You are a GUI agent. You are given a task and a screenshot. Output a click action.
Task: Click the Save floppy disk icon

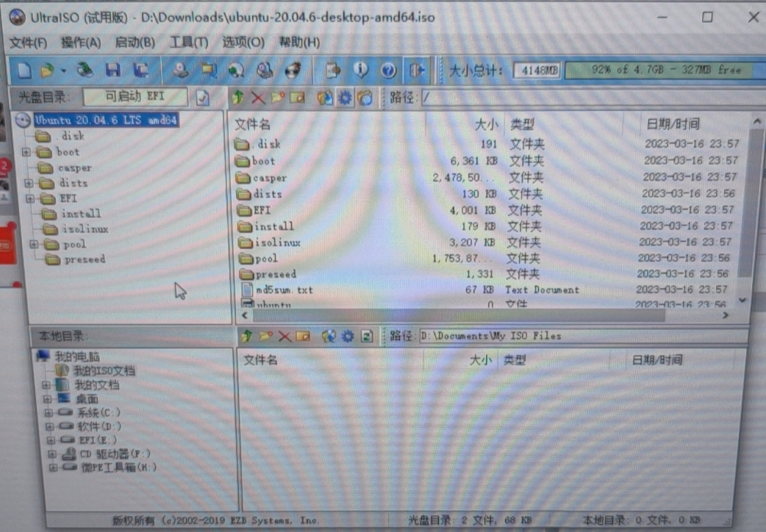pos(113,71)
